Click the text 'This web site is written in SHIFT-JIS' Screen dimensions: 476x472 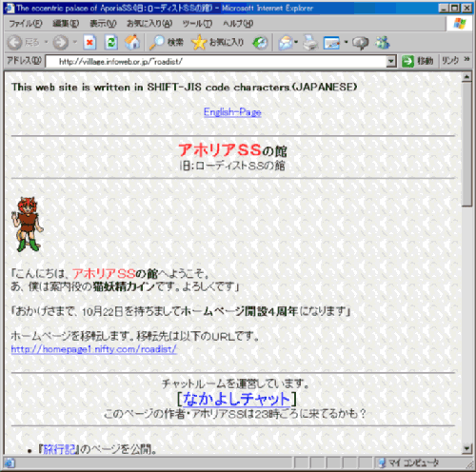click(107, 87)
